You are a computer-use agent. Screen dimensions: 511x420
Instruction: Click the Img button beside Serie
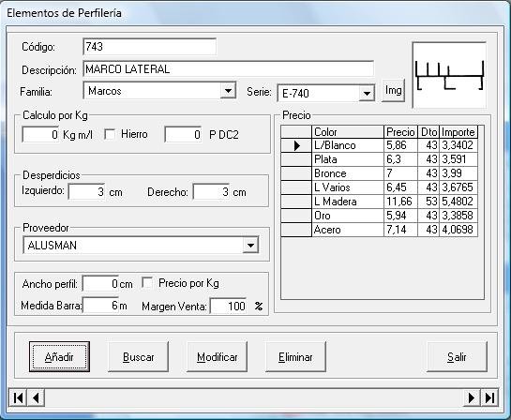(393, 90)
